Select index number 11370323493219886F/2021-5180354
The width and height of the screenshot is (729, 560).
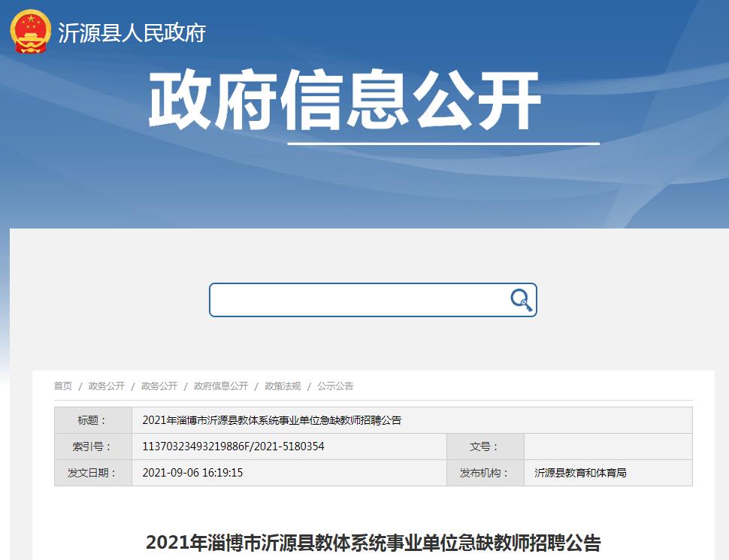(234, 446)
